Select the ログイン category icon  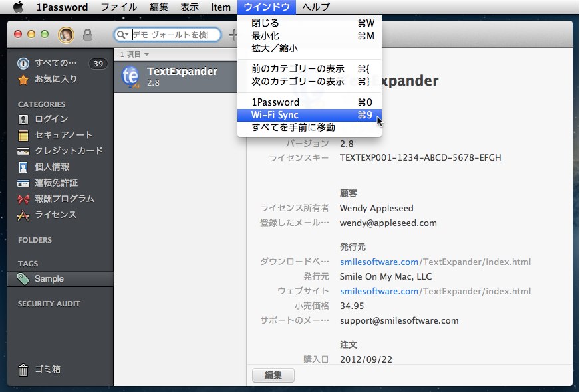point(23,120)
